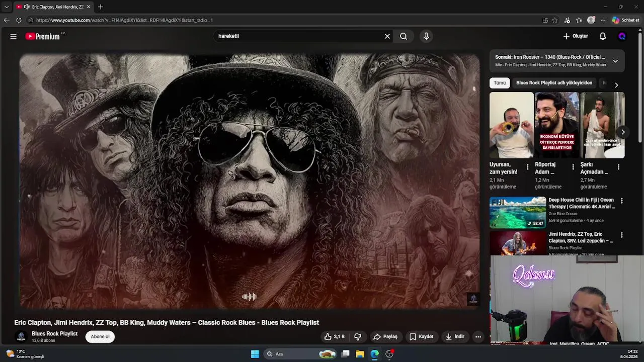This screenshot has width=644, height=362.
Task: Open options for Jimi Hendrix ZZ Top video
Action: 622,235
